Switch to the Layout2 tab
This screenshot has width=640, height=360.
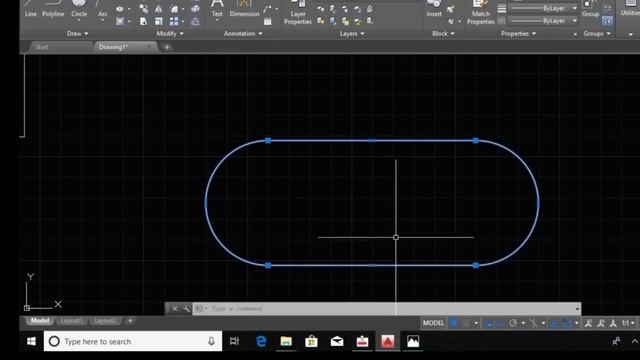(105, 321)
